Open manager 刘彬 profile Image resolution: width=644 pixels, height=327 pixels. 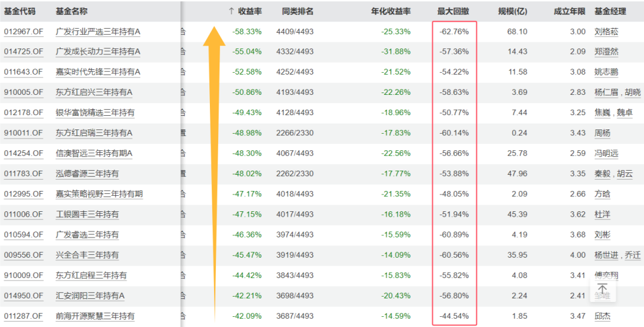[x=602, y=235]
